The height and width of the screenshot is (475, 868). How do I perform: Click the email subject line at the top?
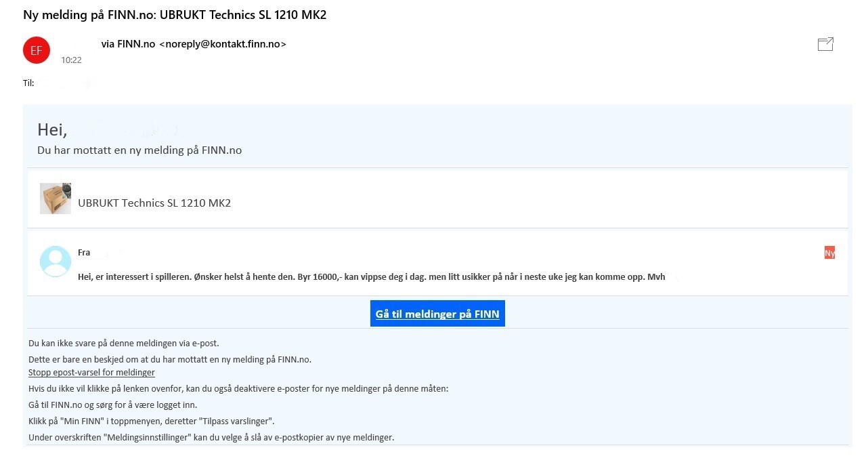[175, 14]
